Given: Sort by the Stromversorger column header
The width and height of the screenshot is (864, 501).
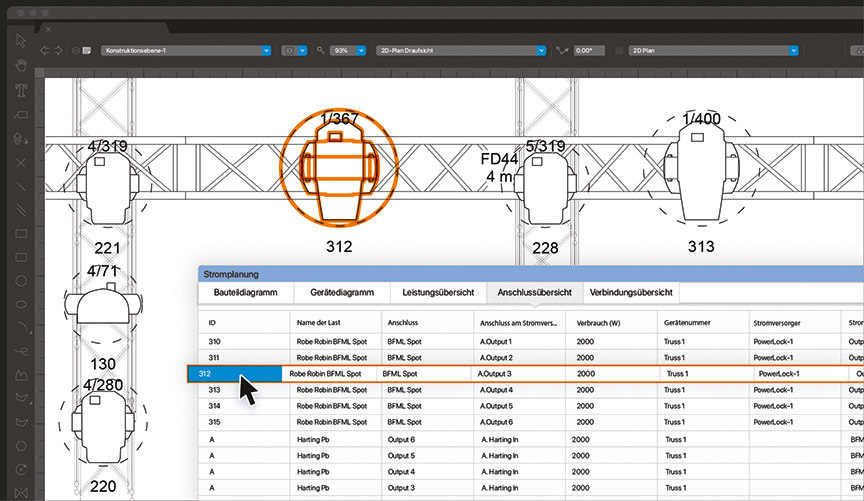Looking at the screenshot, I should (x=795, y=323).
